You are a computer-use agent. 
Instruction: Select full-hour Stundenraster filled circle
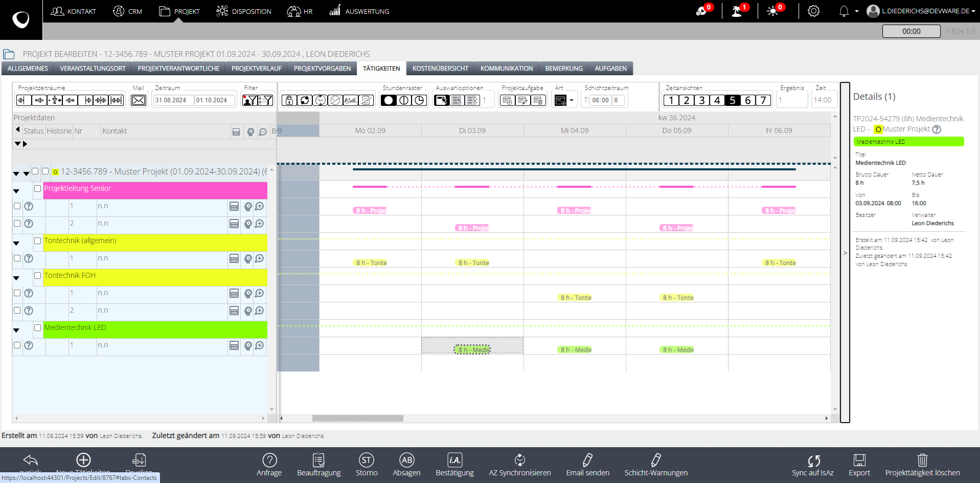click(x=389, y=100)
